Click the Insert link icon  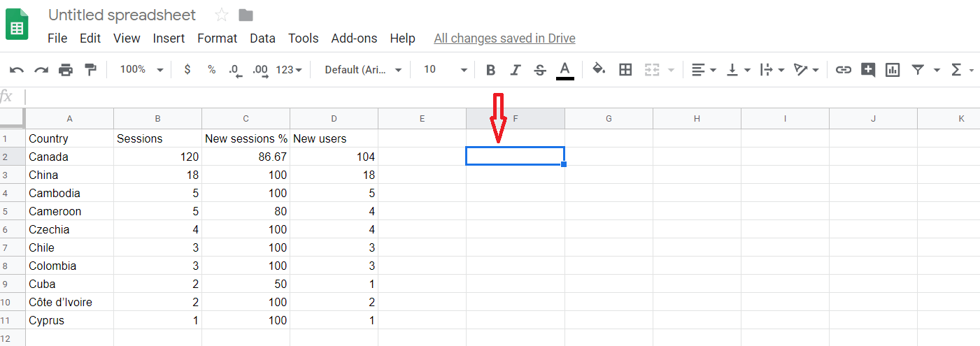[x=844, y=70]
